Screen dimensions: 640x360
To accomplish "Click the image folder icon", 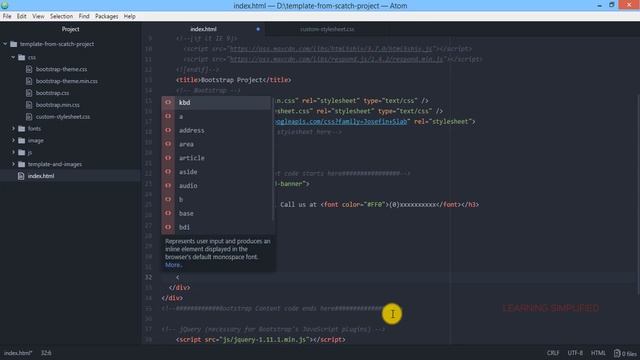I will (x=22, y=140).
